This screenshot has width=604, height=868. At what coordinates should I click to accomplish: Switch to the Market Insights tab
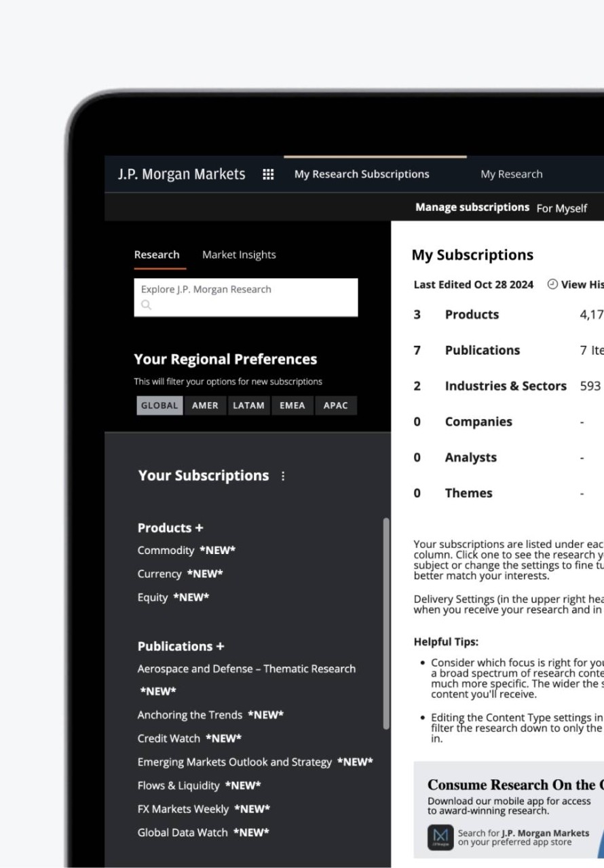(239, 254)
